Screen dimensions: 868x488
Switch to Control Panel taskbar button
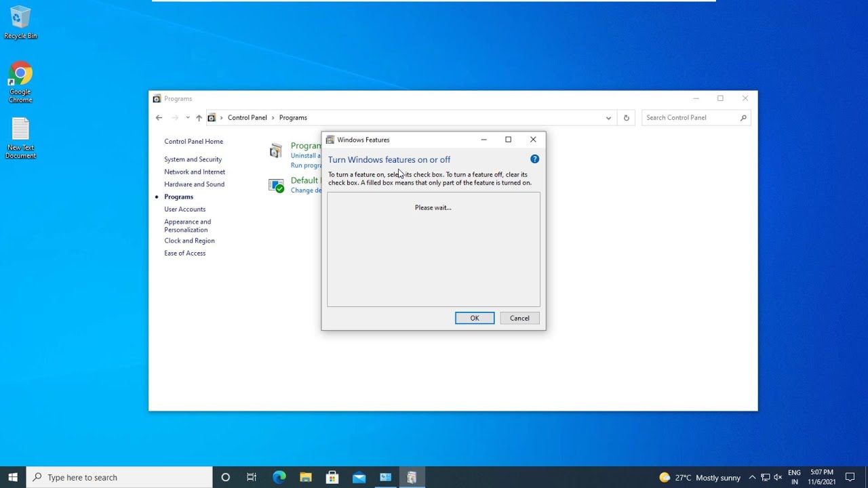[385, 477]
